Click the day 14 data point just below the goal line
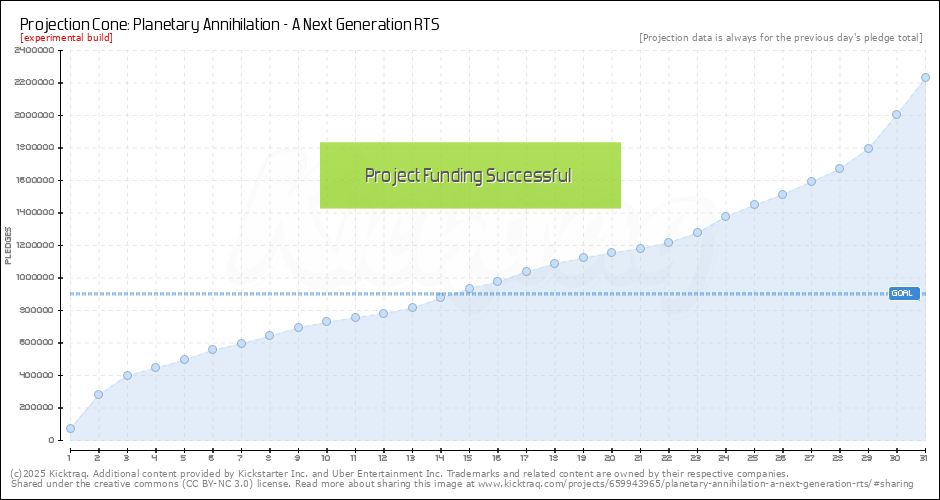This screenshot has width=940, height=500. (440, 297)
